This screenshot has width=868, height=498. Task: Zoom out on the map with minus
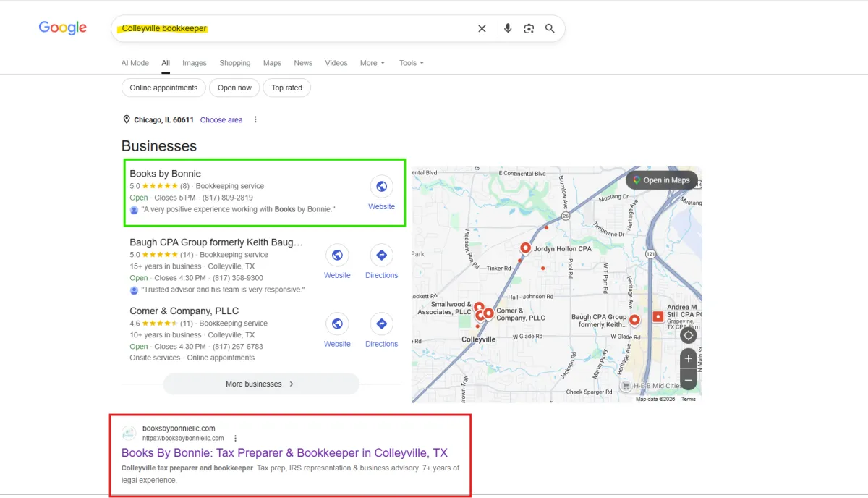click(x=689, y=379)
